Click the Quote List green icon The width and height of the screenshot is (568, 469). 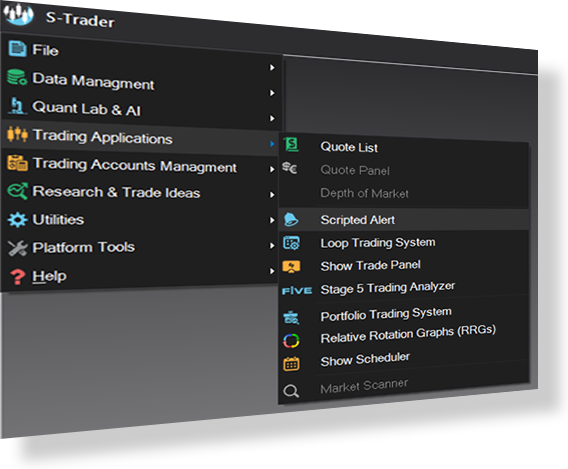[x=291, y=145]
